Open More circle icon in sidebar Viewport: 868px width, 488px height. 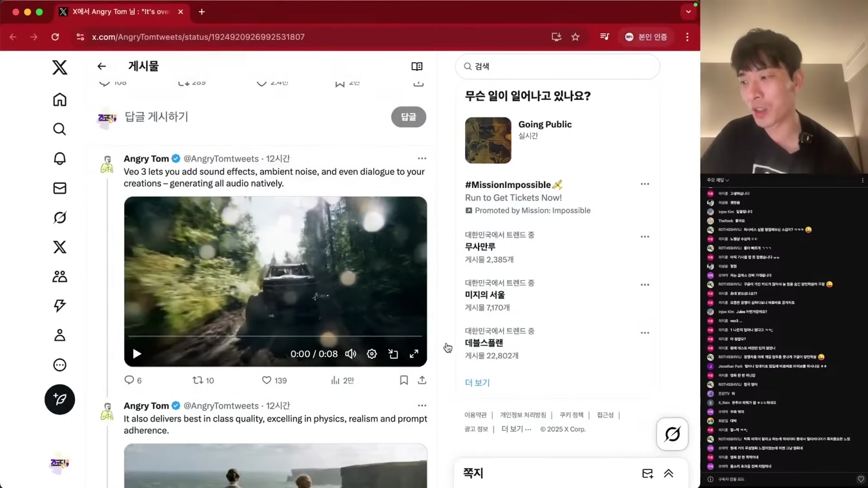click(59, 365)
